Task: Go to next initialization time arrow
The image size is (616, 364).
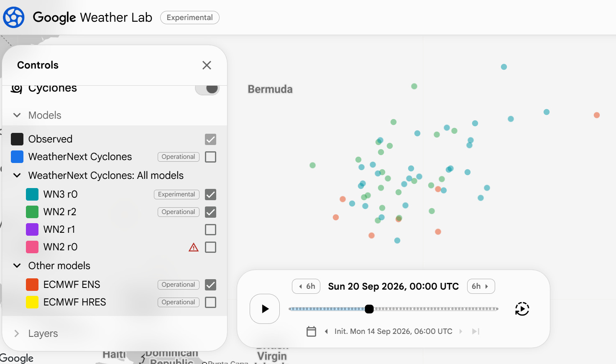Action: [x=461, y=331]
